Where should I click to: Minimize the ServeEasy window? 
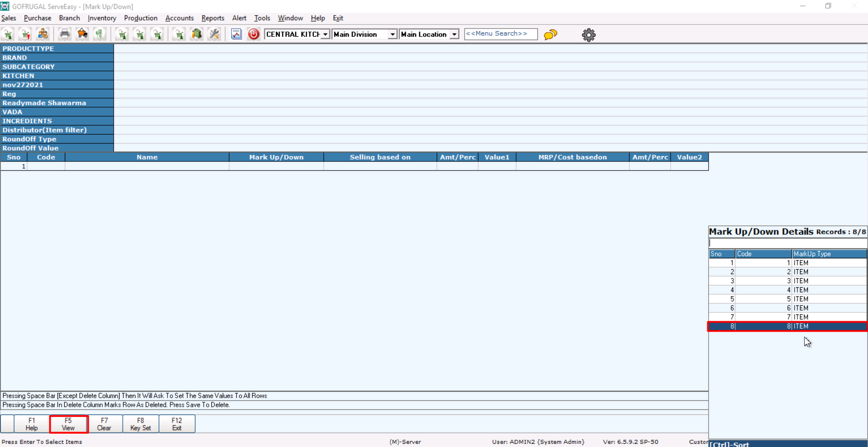(x=803, y=6)
